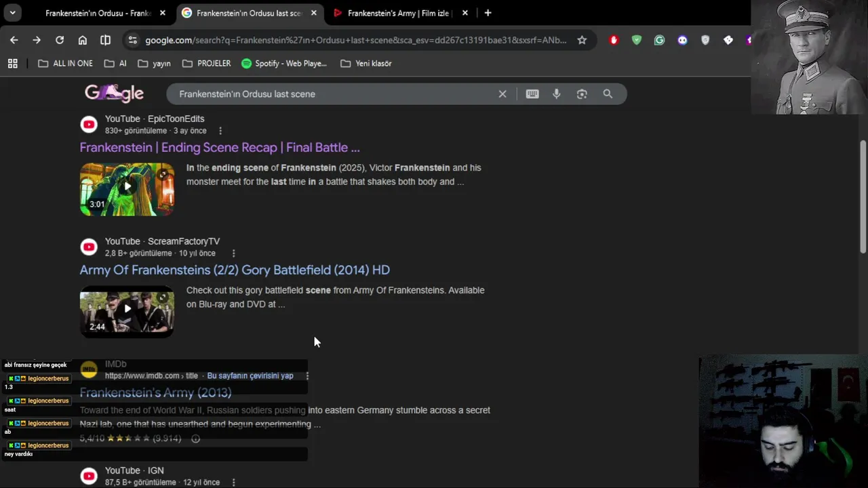Open Frankenstein Ending Scene Recap result
This screenshot has width=868, height=488.
[x=220, y=147]
